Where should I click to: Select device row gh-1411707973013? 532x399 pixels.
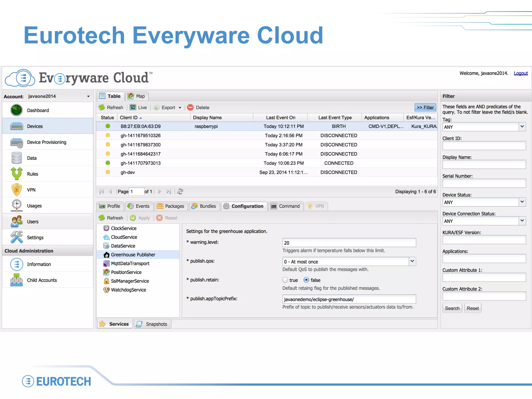[267, 163]
